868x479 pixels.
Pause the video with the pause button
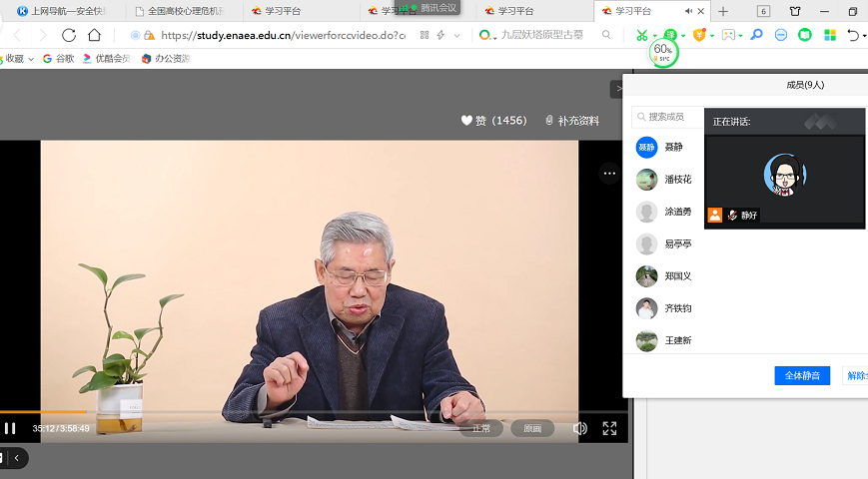pos(10,429)
